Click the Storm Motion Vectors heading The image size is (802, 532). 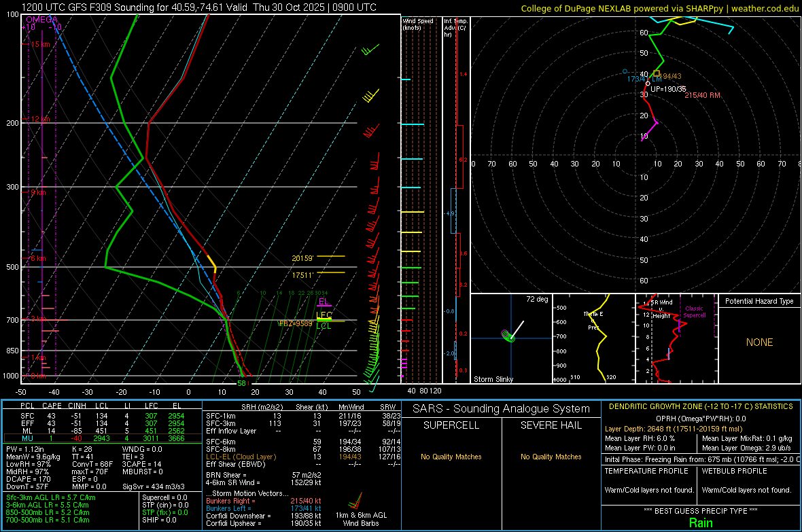(246, 493)
